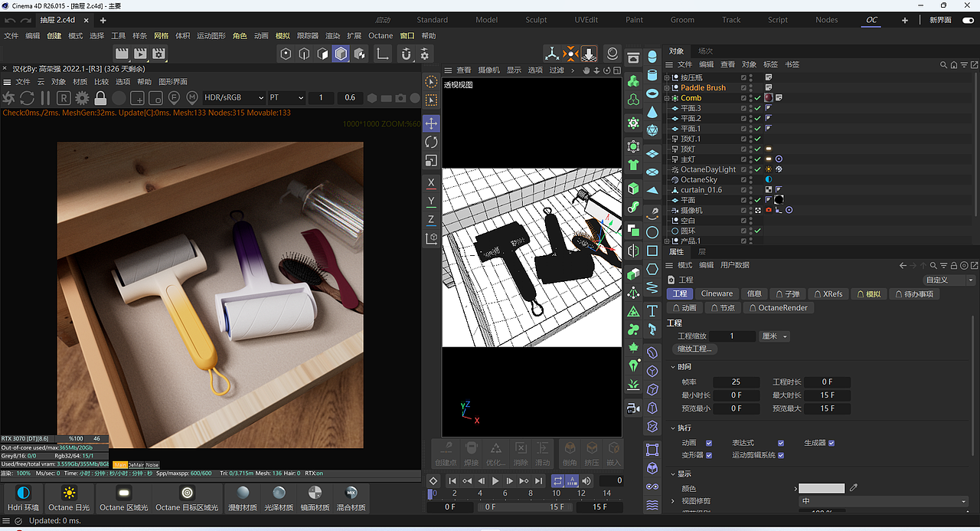Click the green T-shirt cloth icon
This screenshot has height=531, width=980.
pyautogui.click(x=633, y=165)
